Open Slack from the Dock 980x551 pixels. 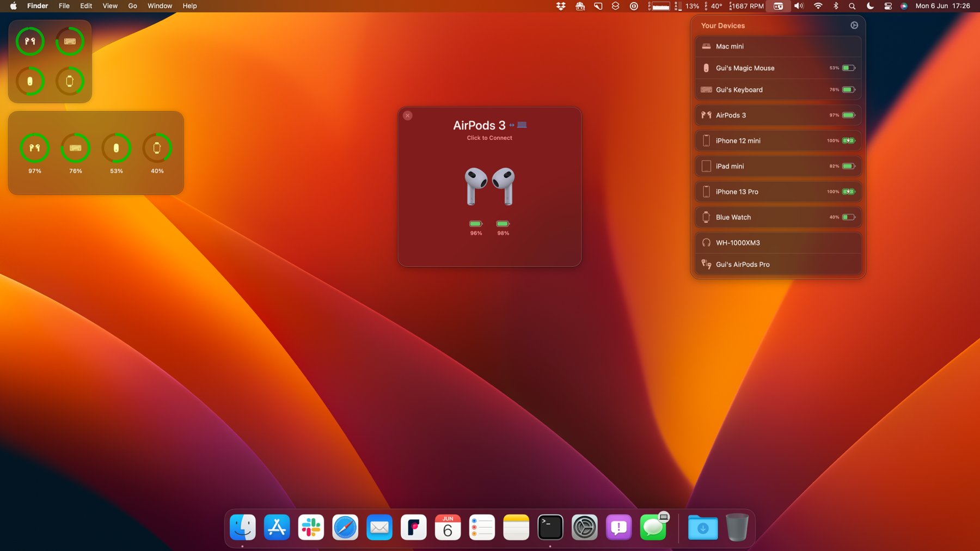[311, 527]
